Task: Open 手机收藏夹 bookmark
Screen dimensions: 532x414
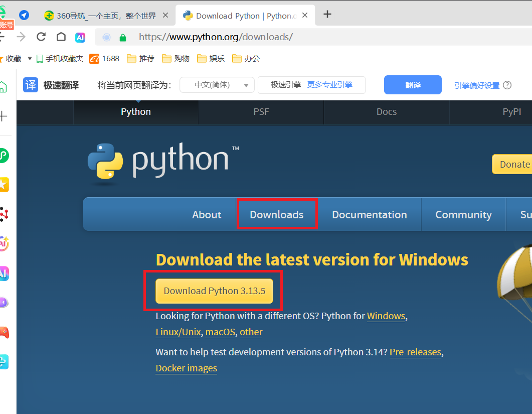Action: click(60, 59)
